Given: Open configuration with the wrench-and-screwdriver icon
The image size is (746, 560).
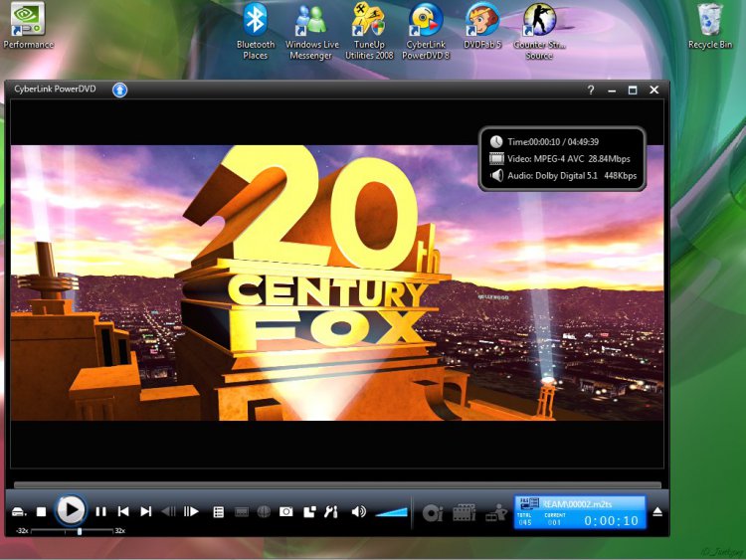Looking at the screenshot, I should [331, 511].
